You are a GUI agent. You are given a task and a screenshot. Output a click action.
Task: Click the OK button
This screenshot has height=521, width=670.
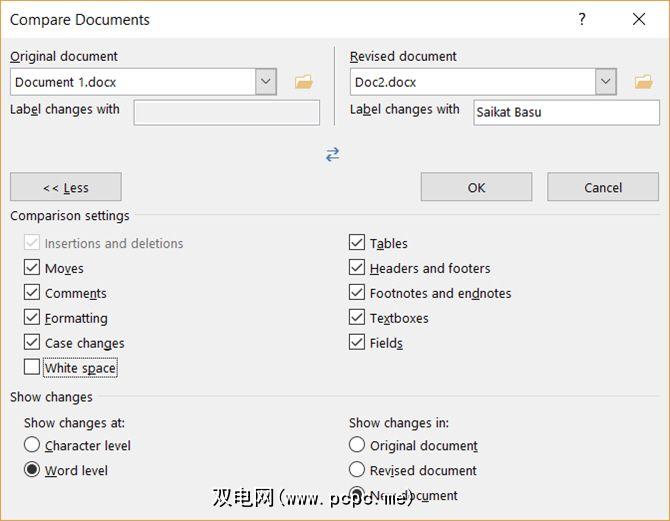[476, 187]
